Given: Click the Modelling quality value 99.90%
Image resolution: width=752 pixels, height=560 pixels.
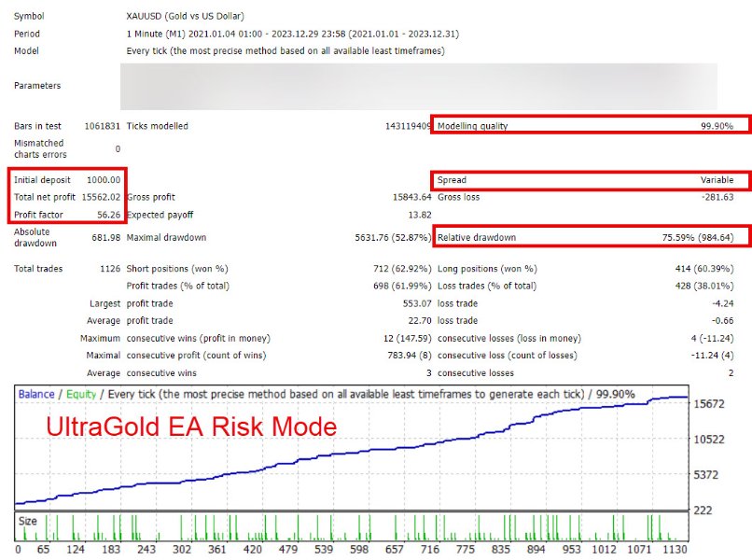Looking at the screenshot, I should 717,126.
